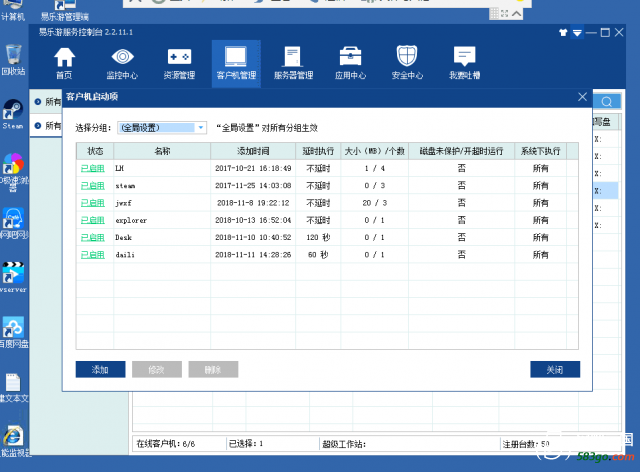The image size is (640, 472).
Task: Open the vserver desktop shortcut
Action: tap(13, 278)
